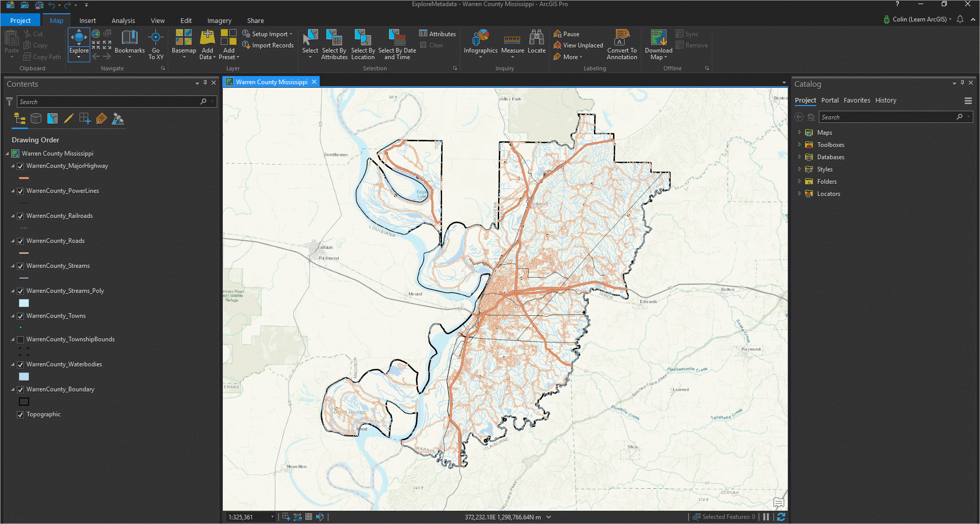The image size is (980, 524).
Task: Click the Add Data icon
Action: [208, 37]
